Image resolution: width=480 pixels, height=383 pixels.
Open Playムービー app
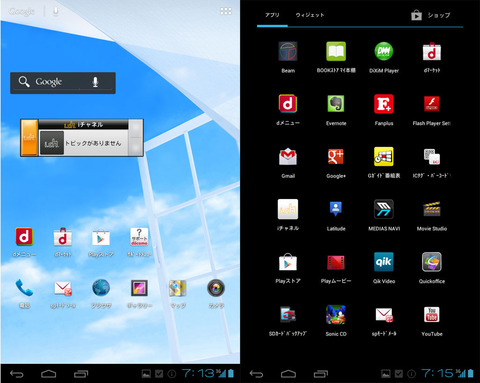(336, 262)
